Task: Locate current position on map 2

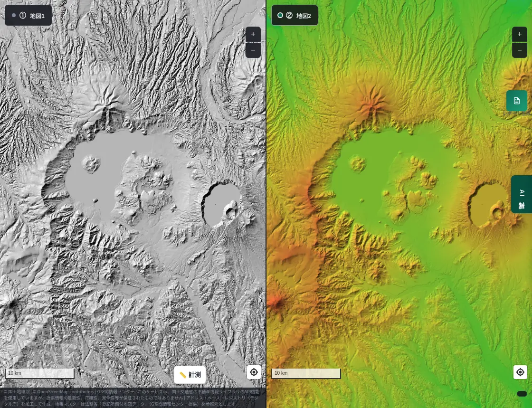Action: tap(520, 372)
